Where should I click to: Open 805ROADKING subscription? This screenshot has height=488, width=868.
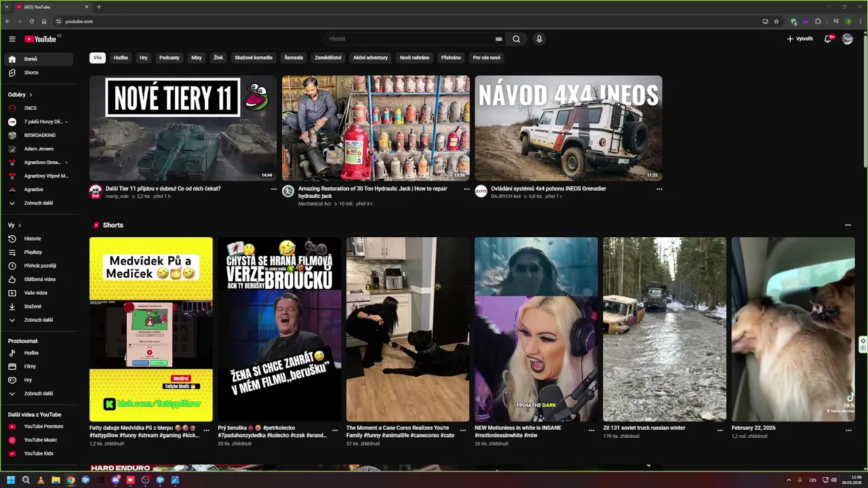click(39, 136)
